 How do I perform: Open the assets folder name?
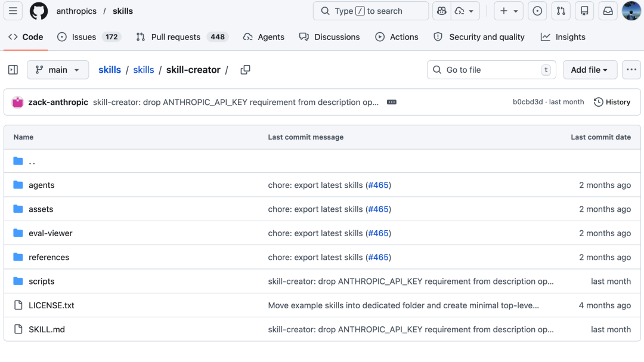pyautogui.click(x=41, y=209)
